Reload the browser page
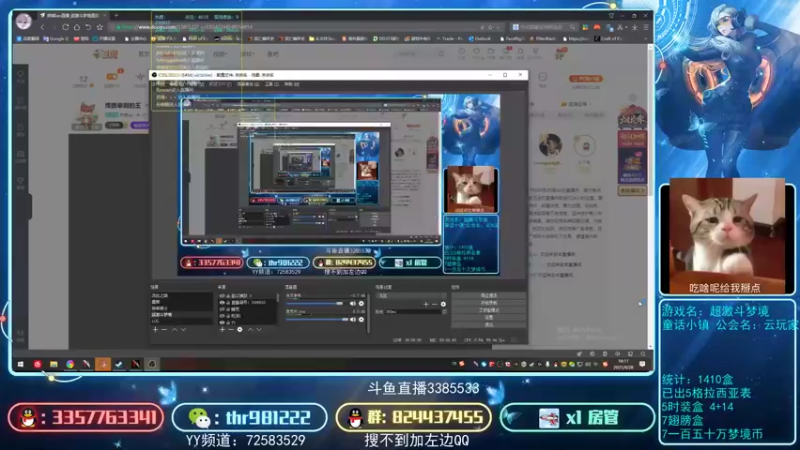Image resolution: width=800 pixels, height=450 pixels. point(65,27)
